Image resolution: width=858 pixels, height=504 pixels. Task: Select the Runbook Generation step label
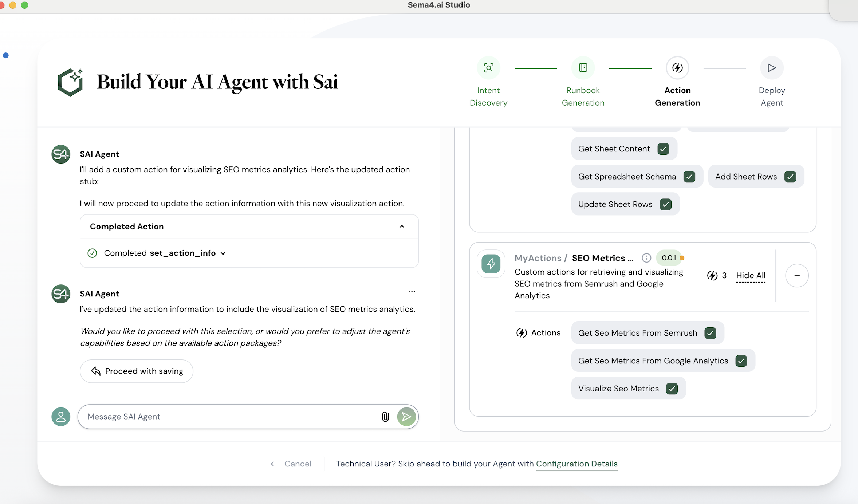[583, 97]
